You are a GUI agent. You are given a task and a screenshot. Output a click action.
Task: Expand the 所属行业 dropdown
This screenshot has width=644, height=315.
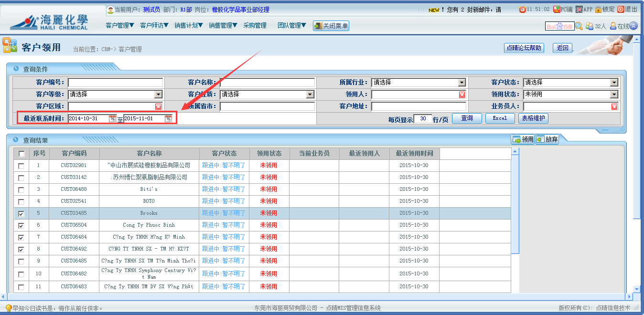pyautogui.click(x=462, y=83)
